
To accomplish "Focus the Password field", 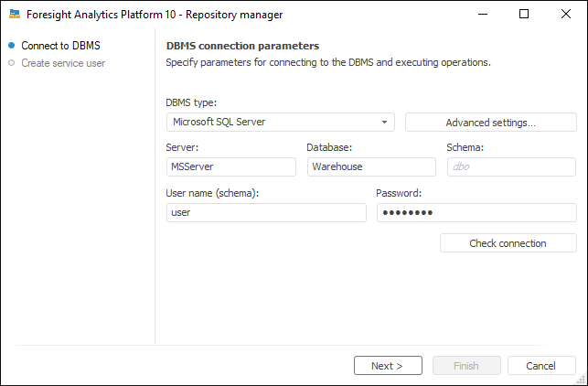I will (476, 212).
